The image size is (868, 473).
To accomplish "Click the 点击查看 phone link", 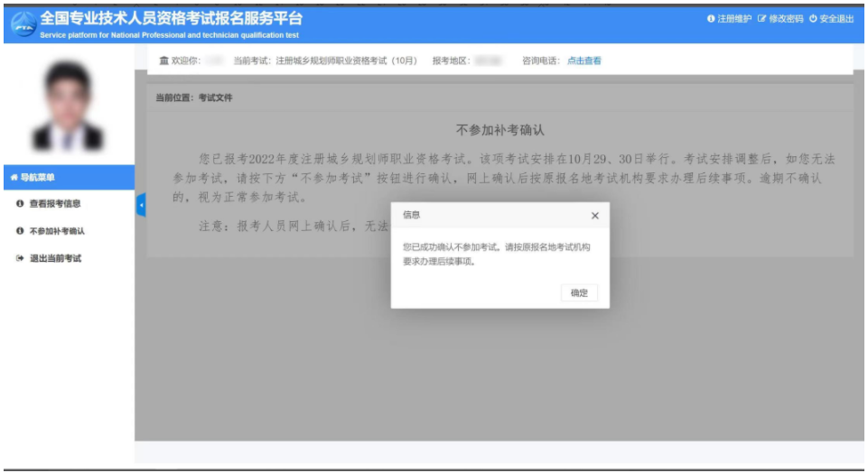I will pos(584,60).
